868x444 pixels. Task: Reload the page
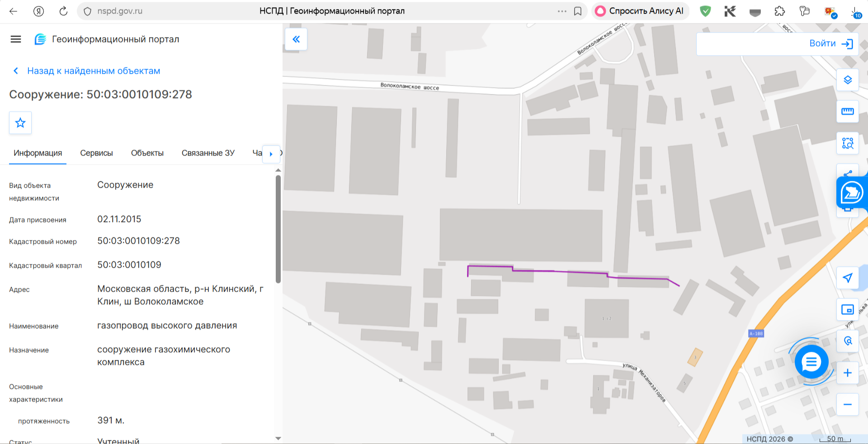pyautogui.click(x=63, y=11)
